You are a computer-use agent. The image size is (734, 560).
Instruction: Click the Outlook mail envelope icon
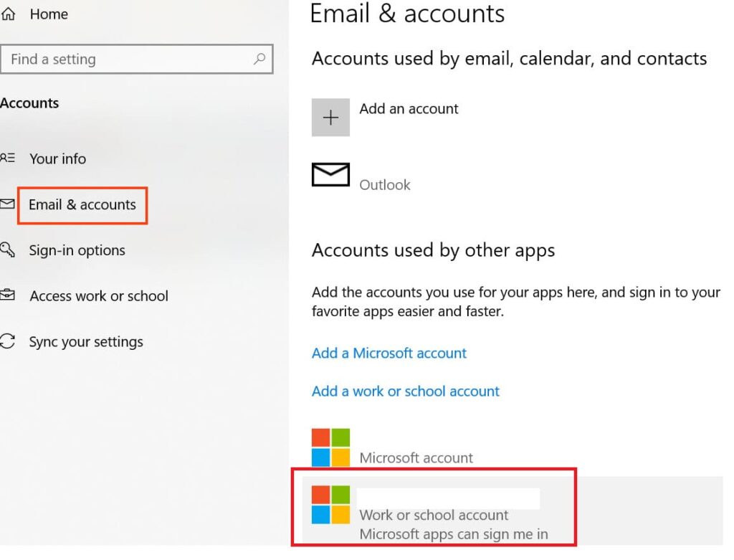[x=330, y=175]
